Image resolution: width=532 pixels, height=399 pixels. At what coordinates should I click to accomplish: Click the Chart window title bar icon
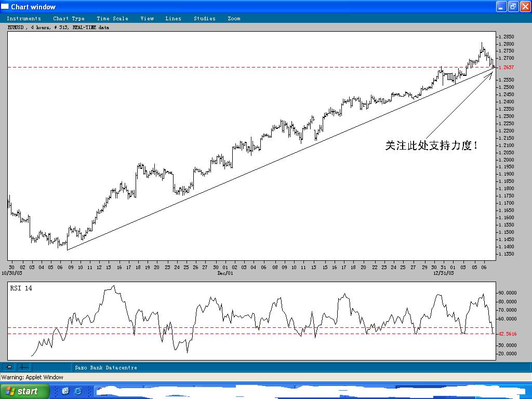point(5,6)
